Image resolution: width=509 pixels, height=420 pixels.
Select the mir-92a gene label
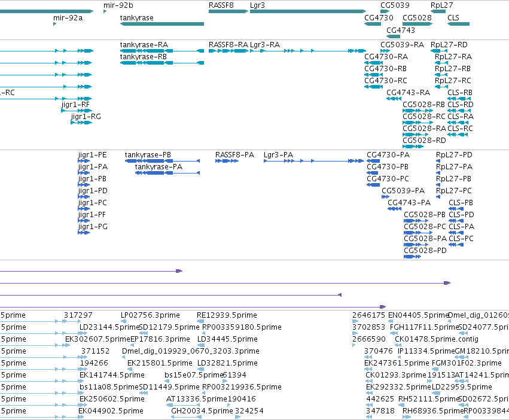(x=68, y=18)
